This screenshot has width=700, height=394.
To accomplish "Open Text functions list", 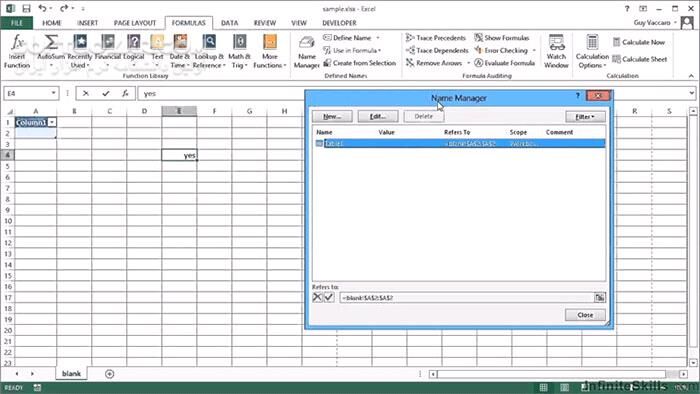I will click(x=157, y=52).
